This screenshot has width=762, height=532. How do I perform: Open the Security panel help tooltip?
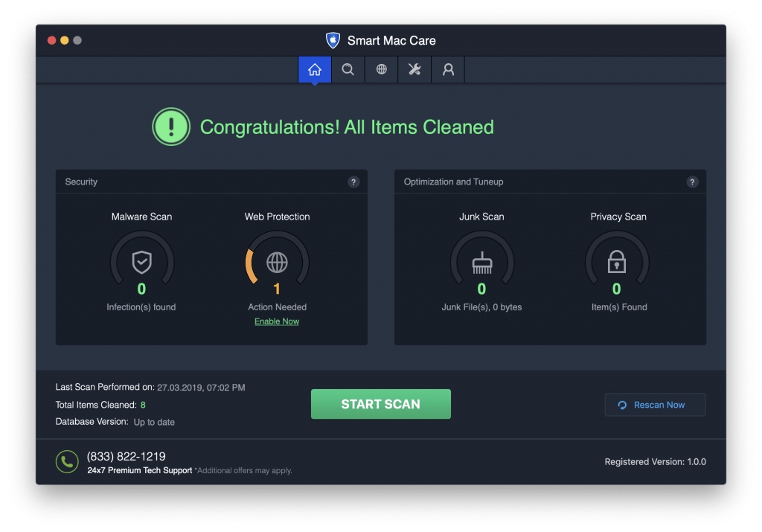click(353, 182)
